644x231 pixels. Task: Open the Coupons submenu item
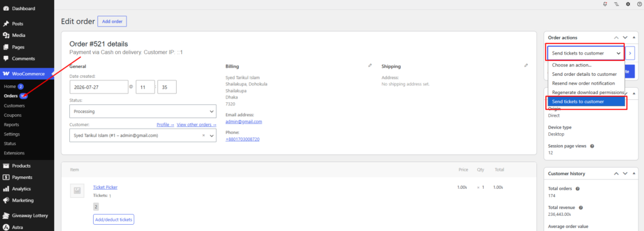[13, 115]
